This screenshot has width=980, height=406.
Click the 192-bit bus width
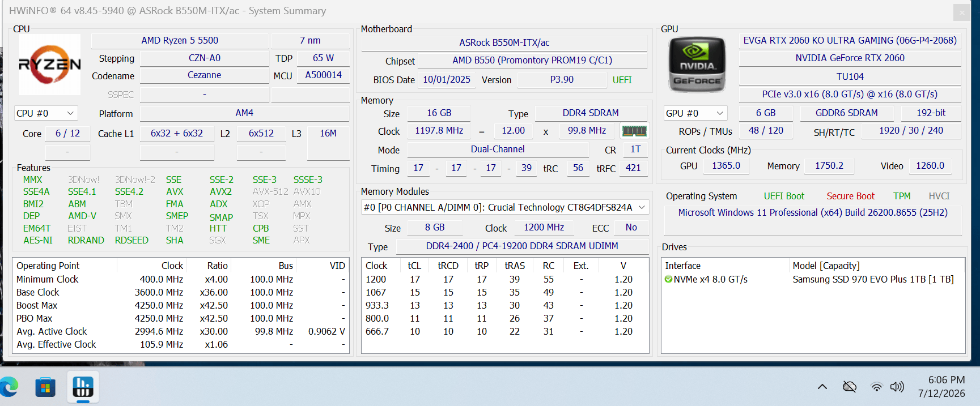click(x=931, y=113)
